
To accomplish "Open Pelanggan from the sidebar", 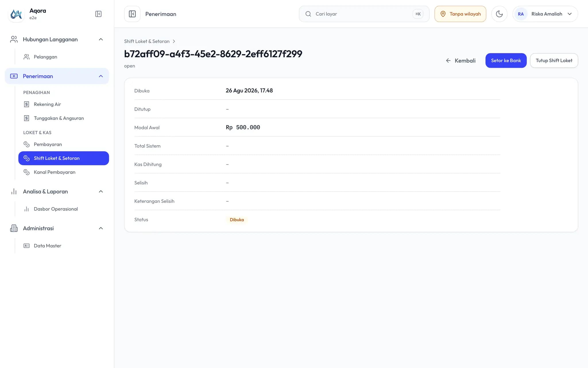I will pos(63,57).
